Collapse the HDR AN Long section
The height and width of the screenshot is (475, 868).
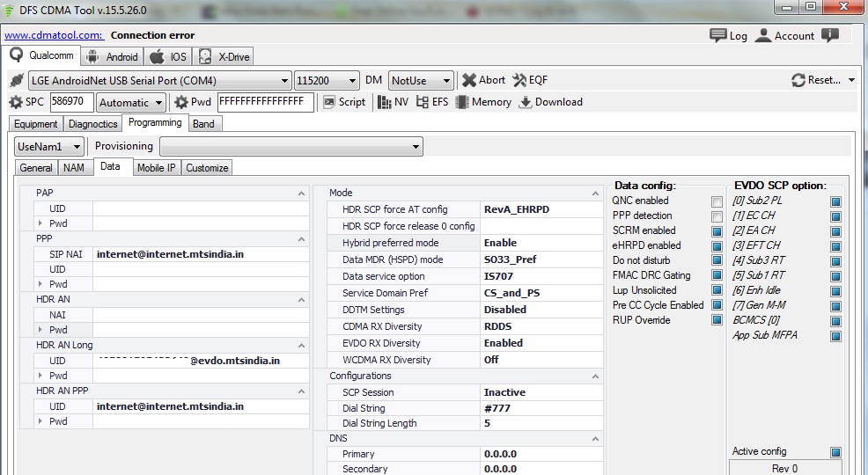301,346
